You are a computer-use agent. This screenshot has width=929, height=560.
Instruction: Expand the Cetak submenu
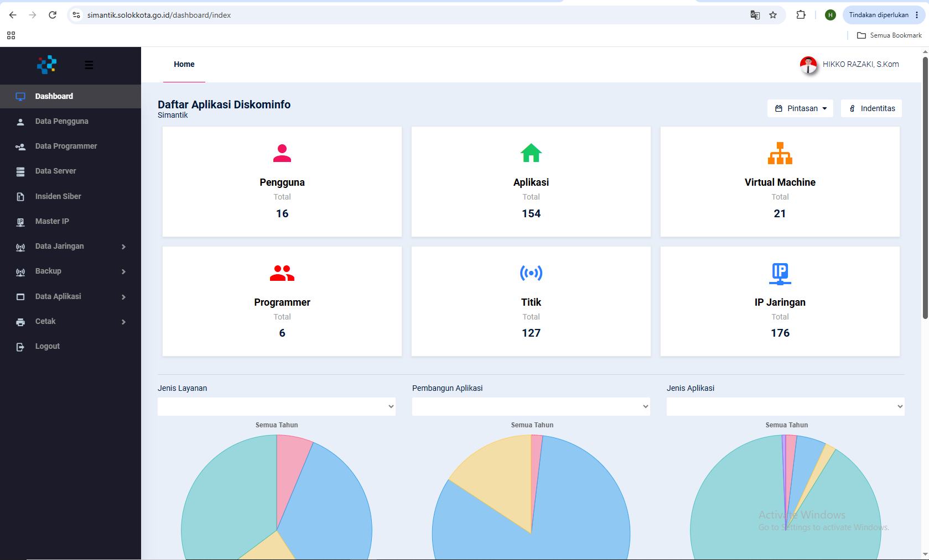[123, 322]
